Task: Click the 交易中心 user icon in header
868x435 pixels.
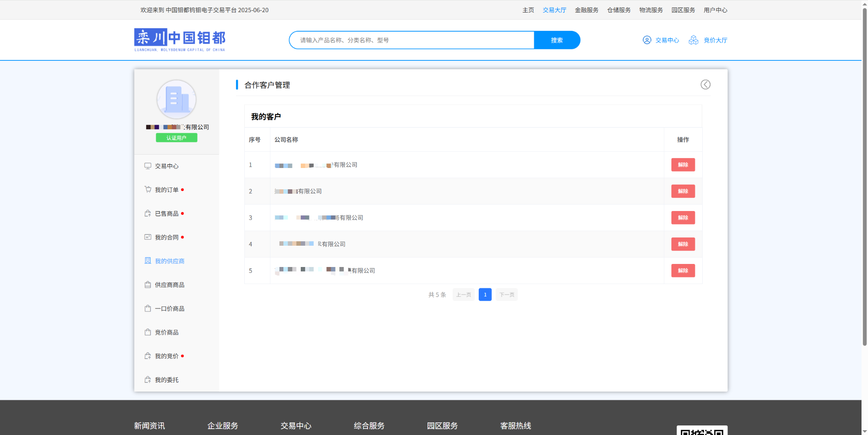Action: (x=647, y=40)
